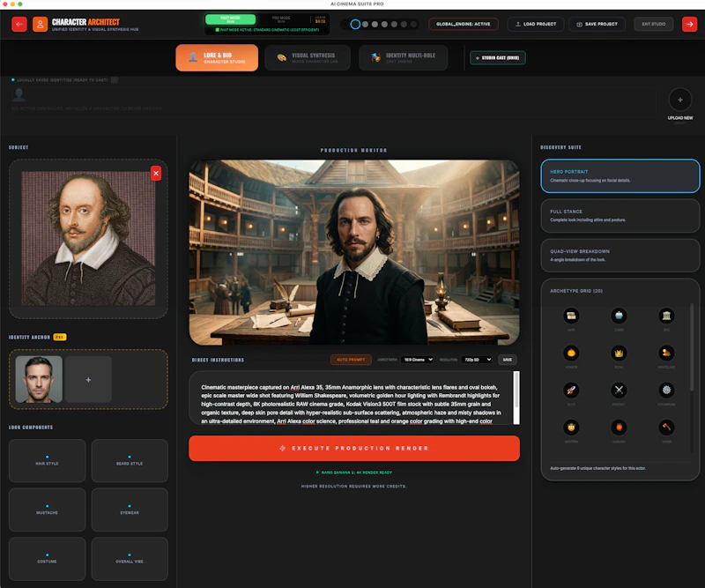Remove the Shakespeare subject image
The height and width of the screenshot is (588, 705).
tap(156, 173)
